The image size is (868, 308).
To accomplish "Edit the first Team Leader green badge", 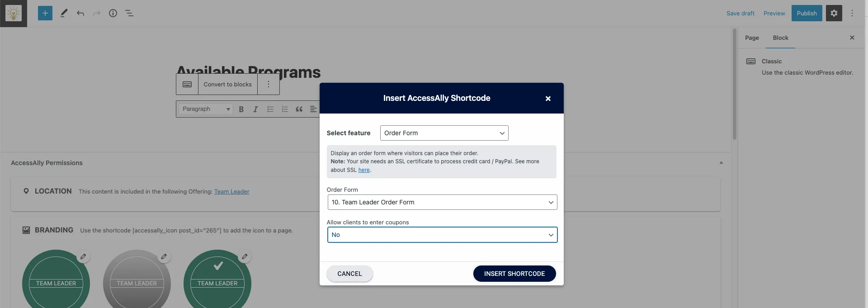I will [x=83, y=256].
